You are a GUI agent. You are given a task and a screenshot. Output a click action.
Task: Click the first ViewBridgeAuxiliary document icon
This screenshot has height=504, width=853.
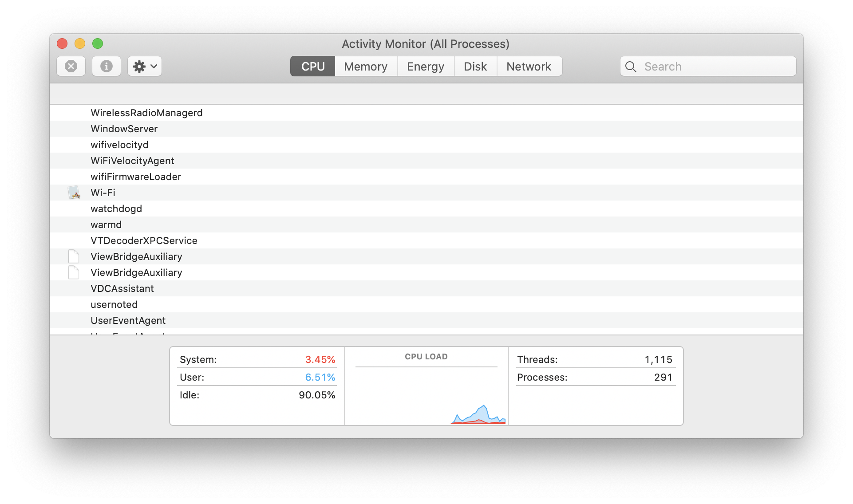[x=74, y=256]
